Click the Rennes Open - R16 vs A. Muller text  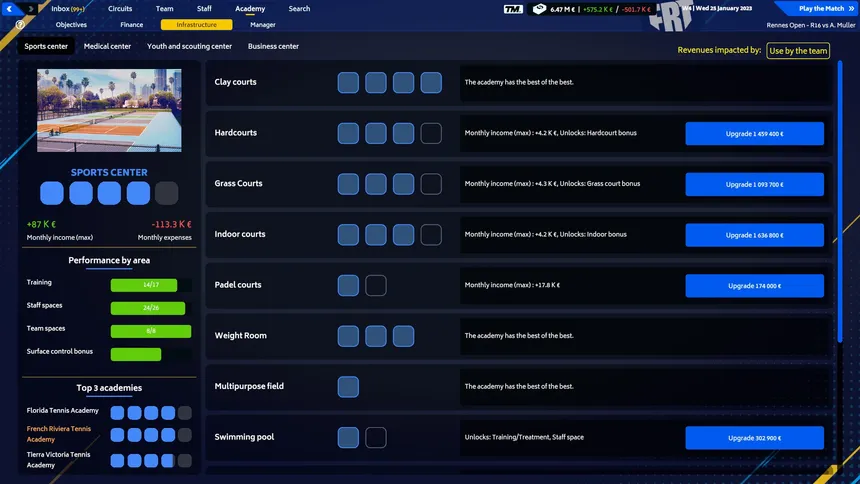point(811,25)
